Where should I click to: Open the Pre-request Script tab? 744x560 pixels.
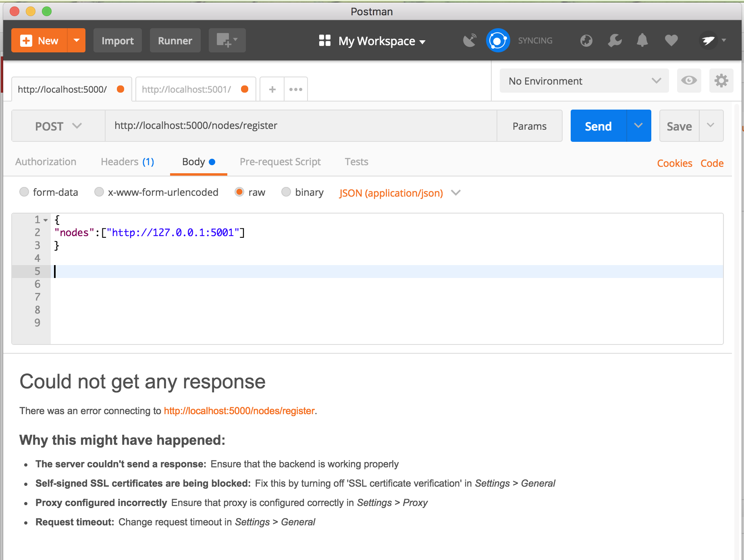coord(280,162)
